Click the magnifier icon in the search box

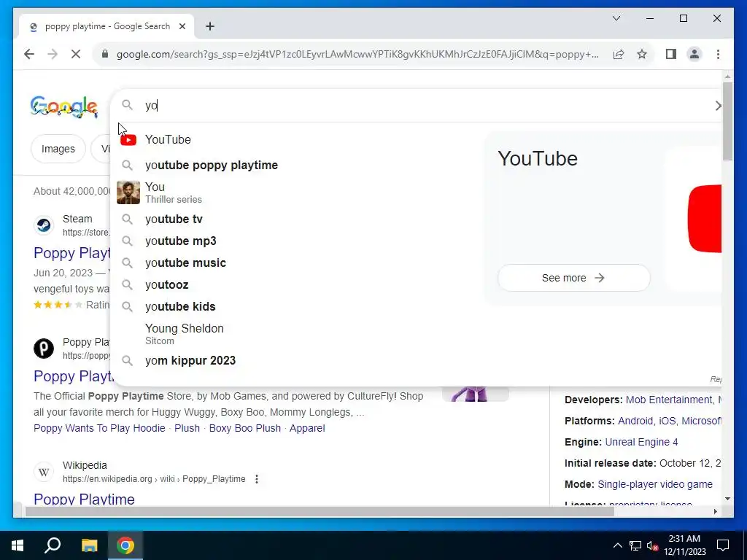click(127, 105)
